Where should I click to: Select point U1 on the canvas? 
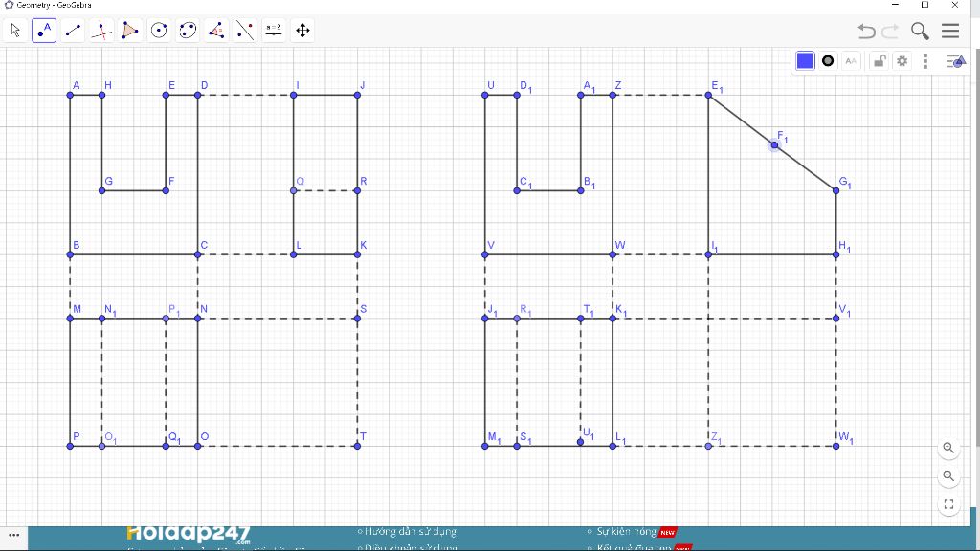tap(581, 442)
